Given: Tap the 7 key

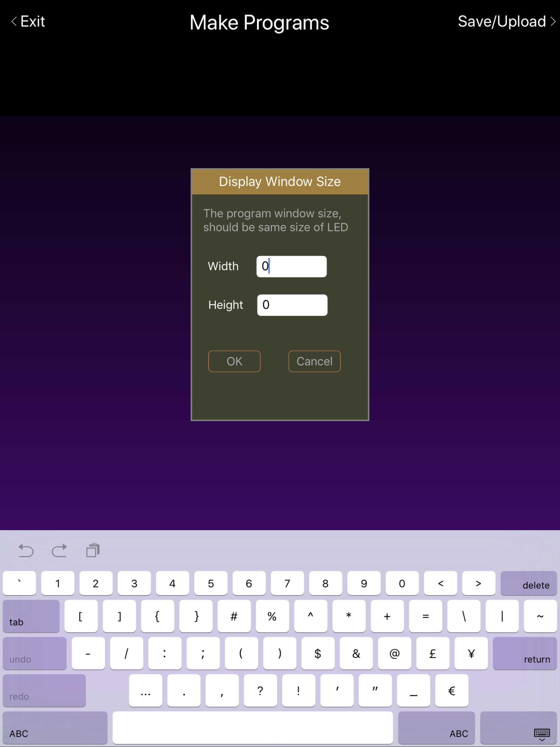Looking at the screenshot, I should [287, 583].
